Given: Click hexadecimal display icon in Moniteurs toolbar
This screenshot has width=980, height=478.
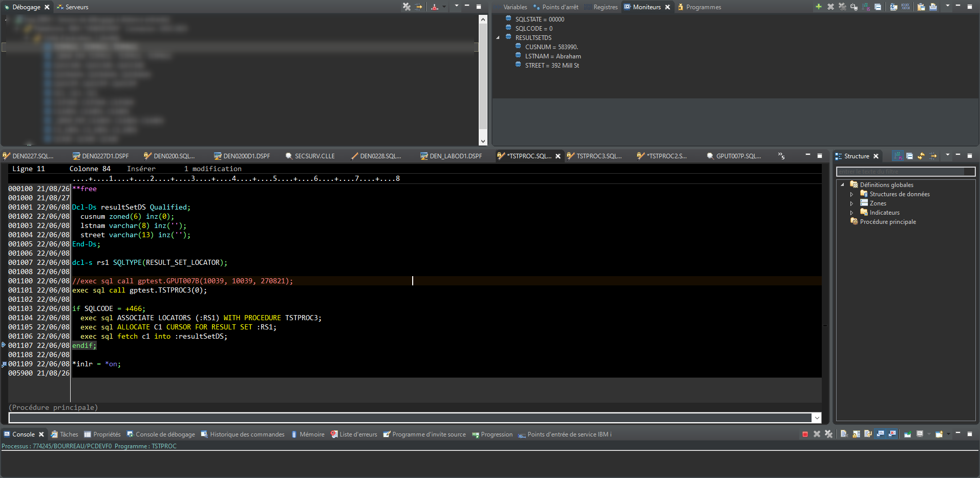Looking at the screenshot, I should point(906,7).
